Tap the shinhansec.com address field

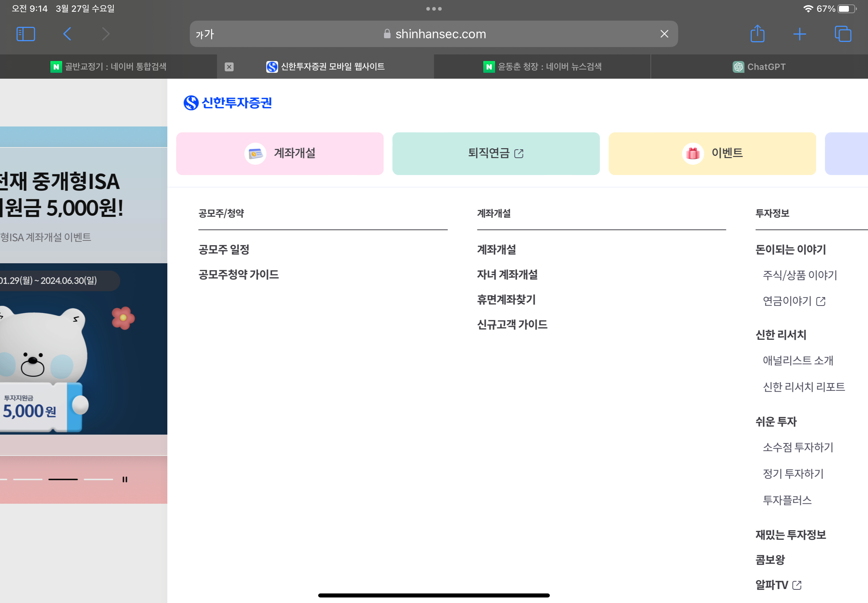[440, 34]
